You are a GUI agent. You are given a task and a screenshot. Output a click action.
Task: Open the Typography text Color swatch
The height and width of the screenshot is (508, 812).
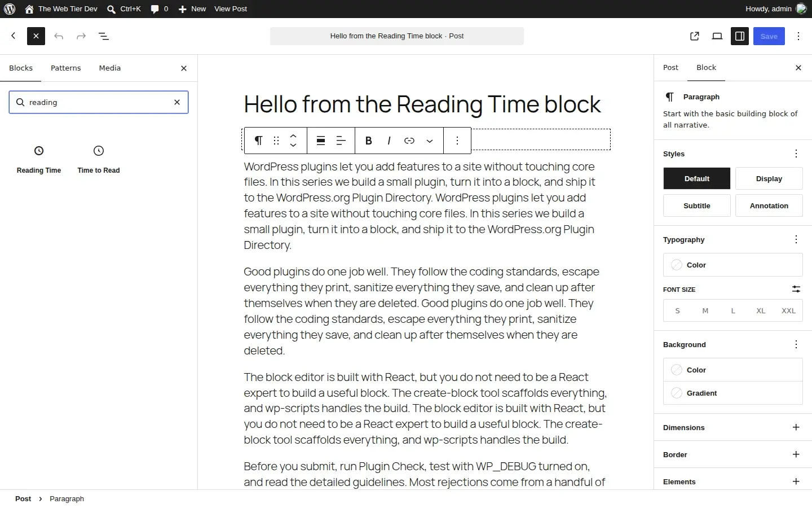pos(733,265)
